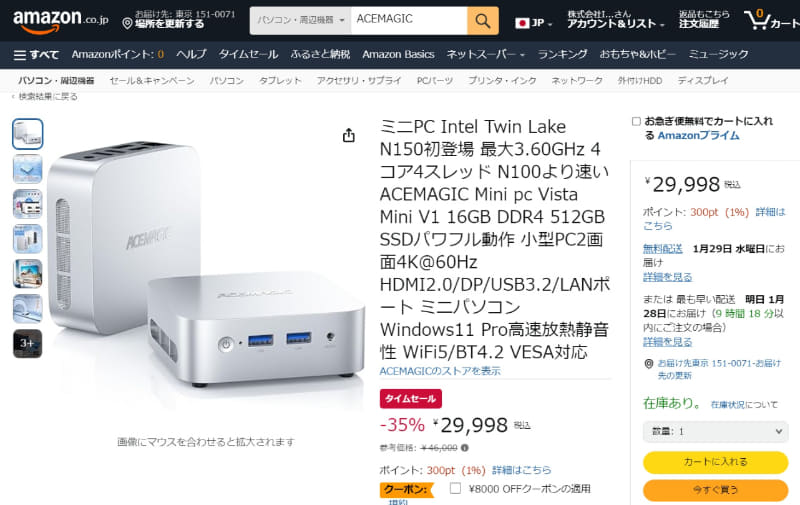Screen dimensions: 800x505
Task: Click the 今すぐ買う button
Action: click(715, 490)
